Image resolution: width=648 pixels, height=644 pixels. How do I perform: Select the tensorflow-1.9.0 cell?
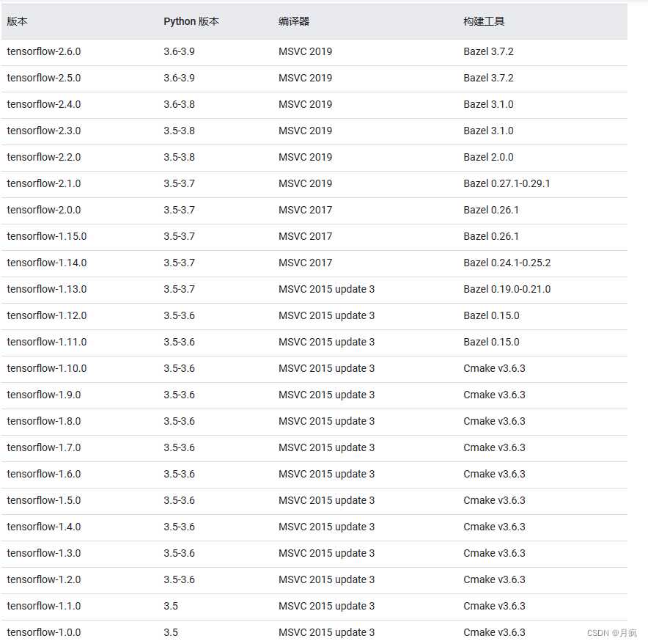pos(44,395)
